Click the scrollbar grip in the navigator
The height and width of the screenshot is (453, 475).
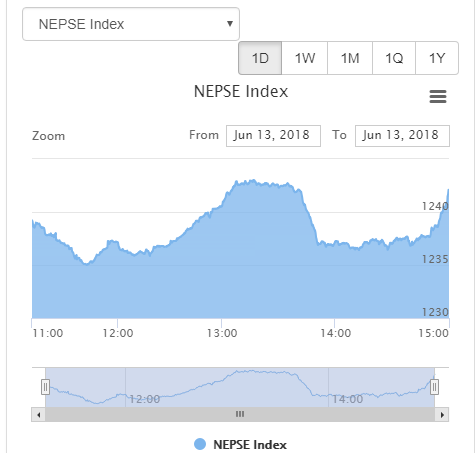coord(240,414)
